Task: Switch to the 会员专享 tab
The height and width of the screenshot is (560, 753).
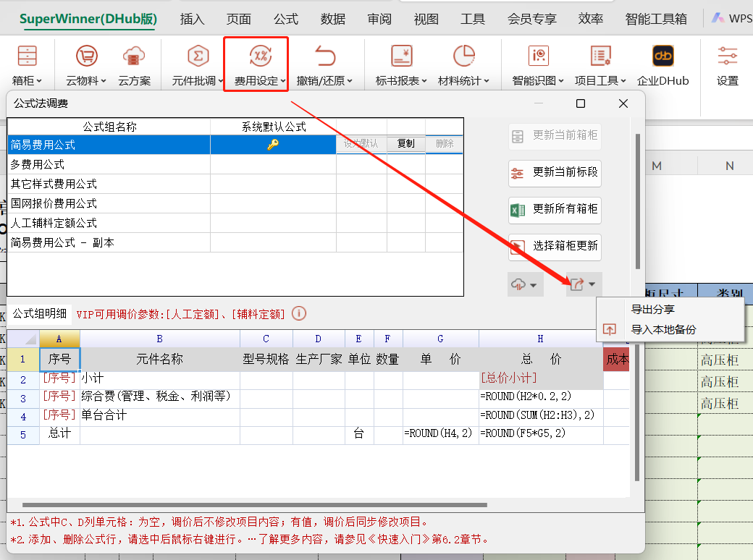Action: pyautogui.click(x=531, y=19)
